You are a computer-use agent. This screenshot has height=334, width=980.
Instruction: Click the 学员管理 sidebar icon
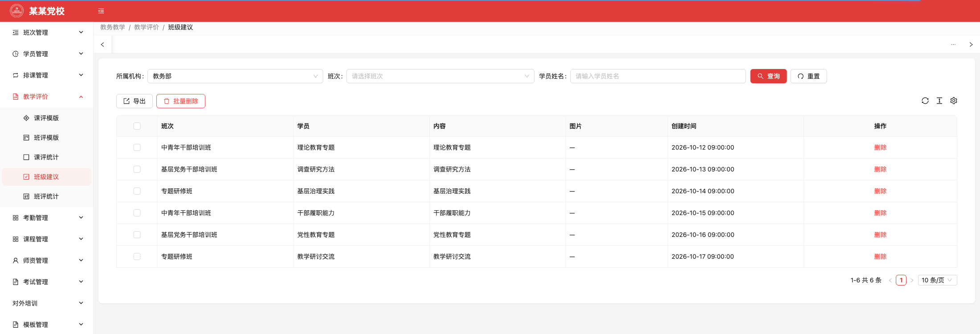[16, 54]
